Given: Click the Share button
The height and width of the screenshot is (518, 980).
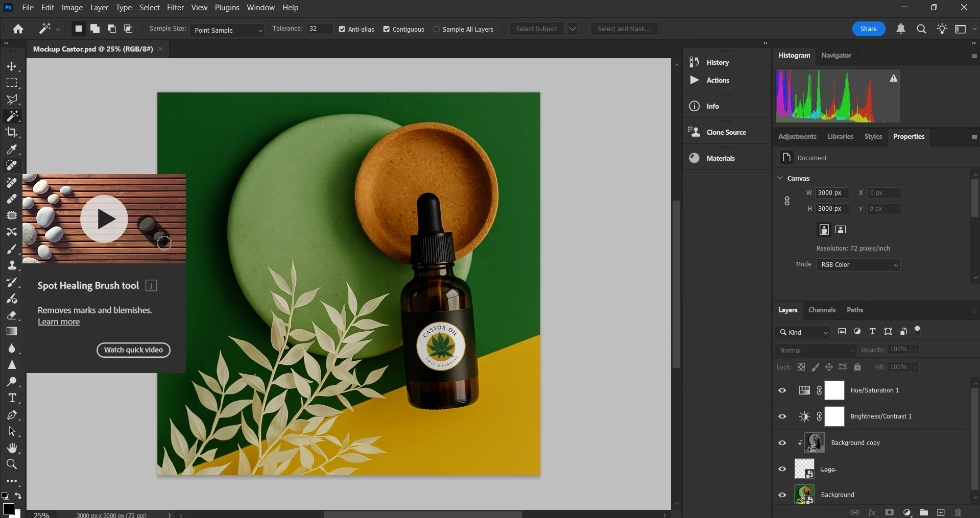Looking at the screenshot, I should click(868, 29).
